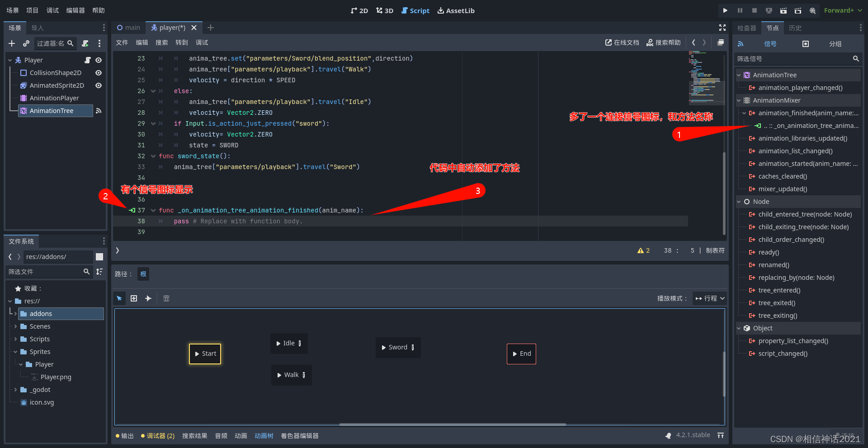
Task: Collapse the Object signal group
Action: click(739, 328)
